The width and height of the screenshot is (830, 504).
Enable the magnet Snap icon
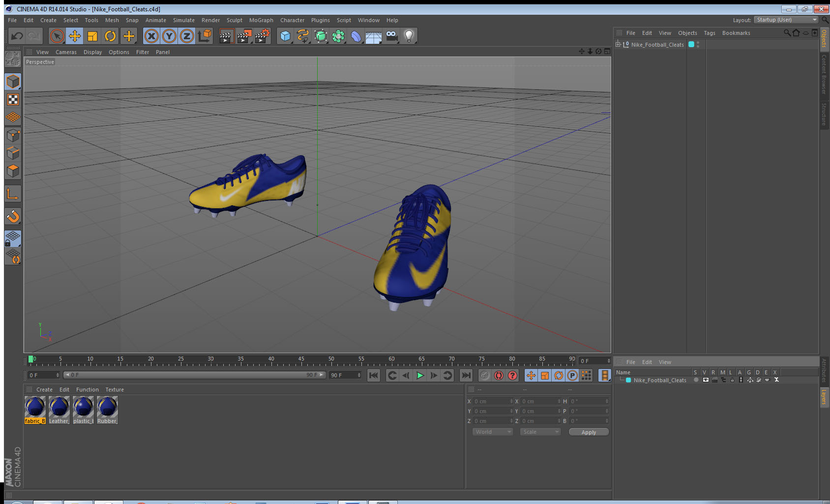click(13, 216)
